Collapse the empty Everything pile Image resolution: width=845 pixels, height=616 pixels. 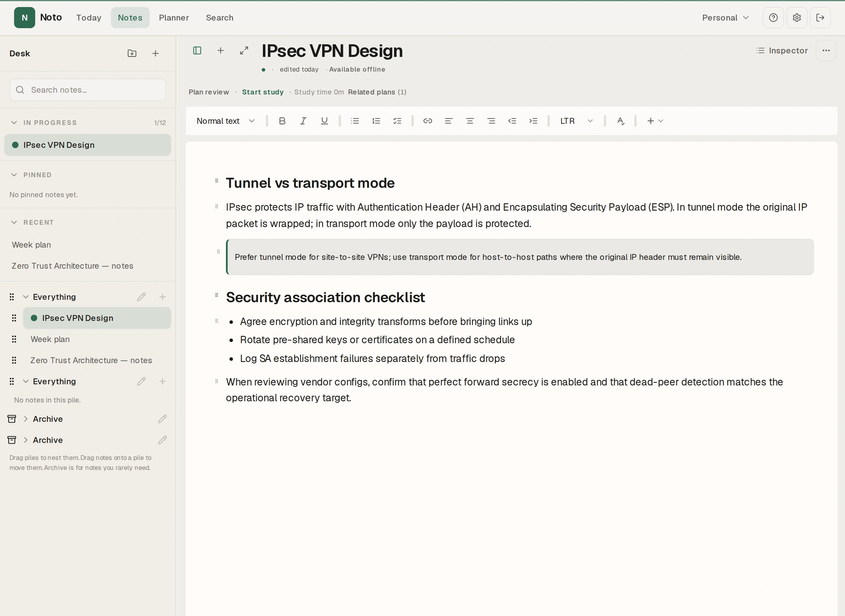click(26, 381)
